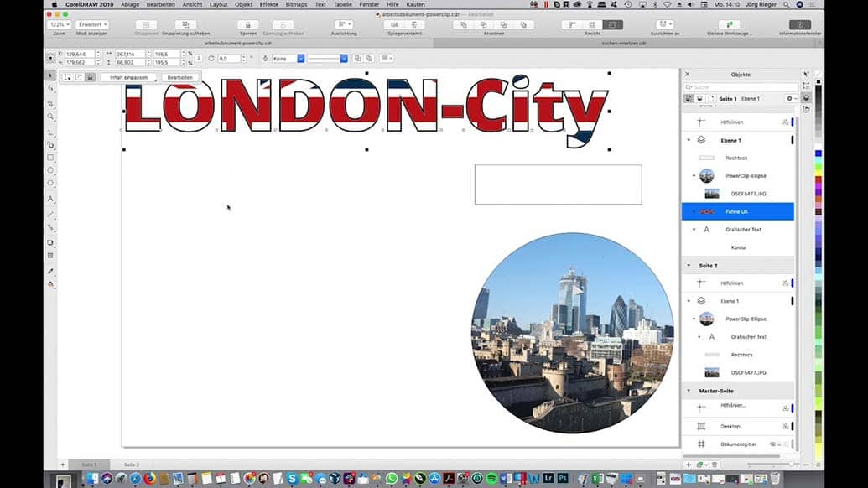
Task: Switch to the suchen-ersetzen.cdr document tab
Action: click(x=624, y=43)
